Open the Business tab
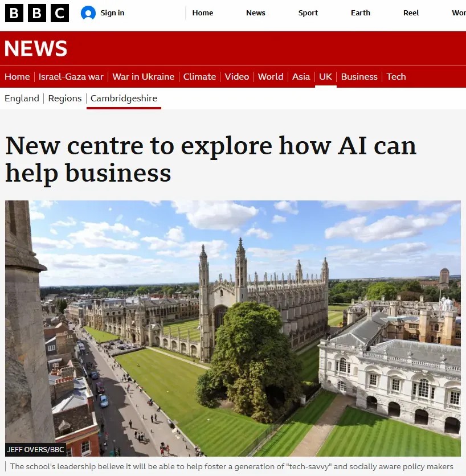The height and width of the screenshot is (476, 466). pos(359,76)
